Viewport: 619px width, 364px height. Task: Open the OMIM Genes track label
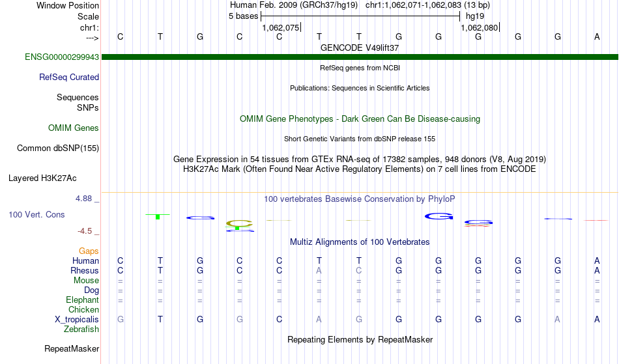click(x=74, y=128)
